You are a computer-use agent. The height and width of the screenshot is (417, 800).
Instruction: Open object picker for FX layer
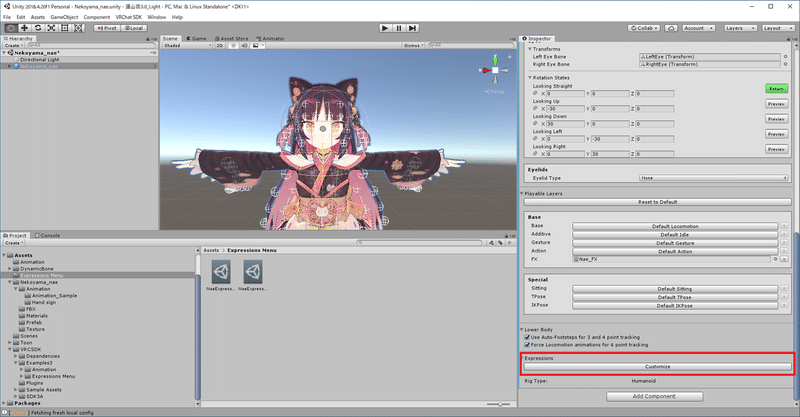tap(776, 259)
